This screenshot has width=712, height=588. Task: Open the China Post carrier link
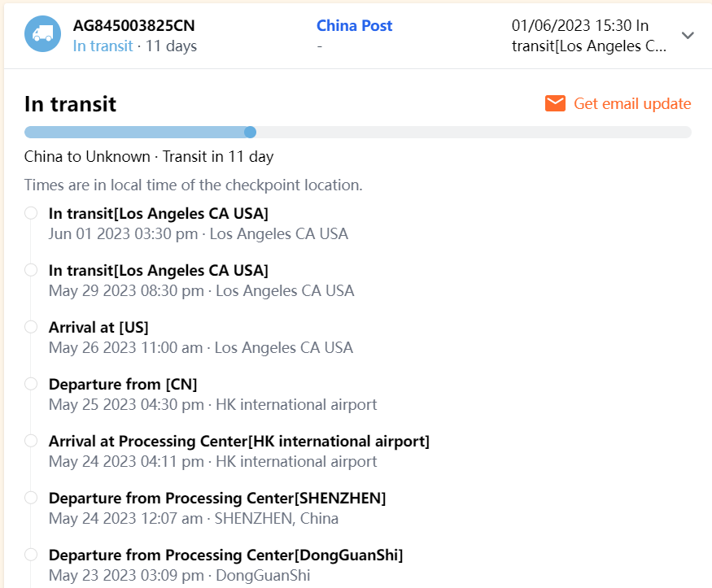click(355, 25)
